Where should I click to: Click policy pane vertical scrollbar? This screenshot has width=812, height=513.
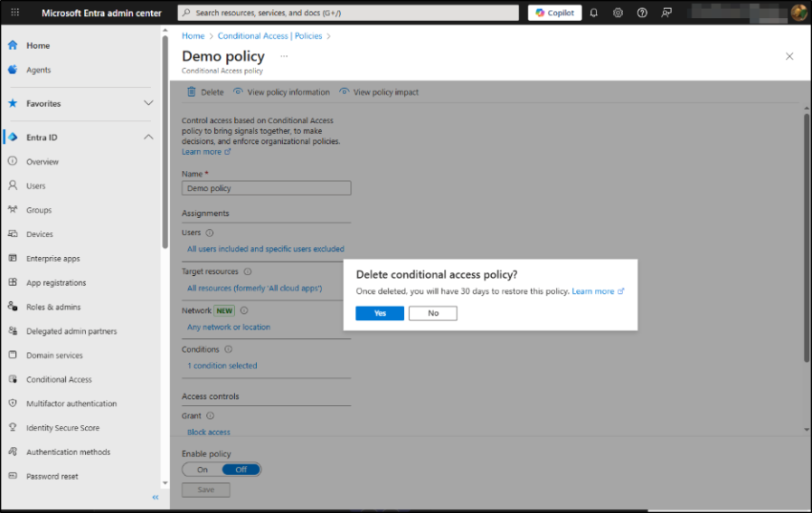(807, 238)
